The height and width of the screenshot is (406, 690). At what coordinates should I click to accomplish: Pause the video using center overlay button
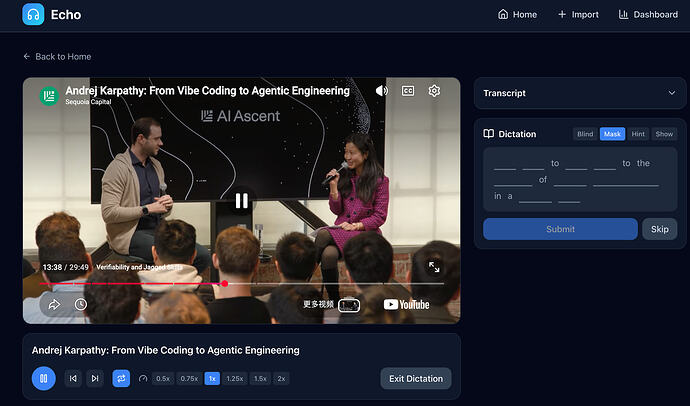tap(242, 201)
